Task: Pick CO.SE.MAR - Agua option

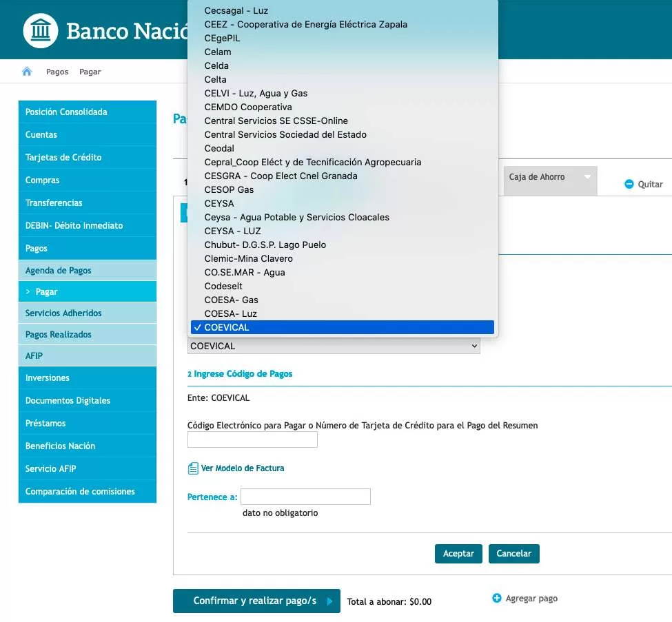Action: pyautogui.click(x=343, y=272)
